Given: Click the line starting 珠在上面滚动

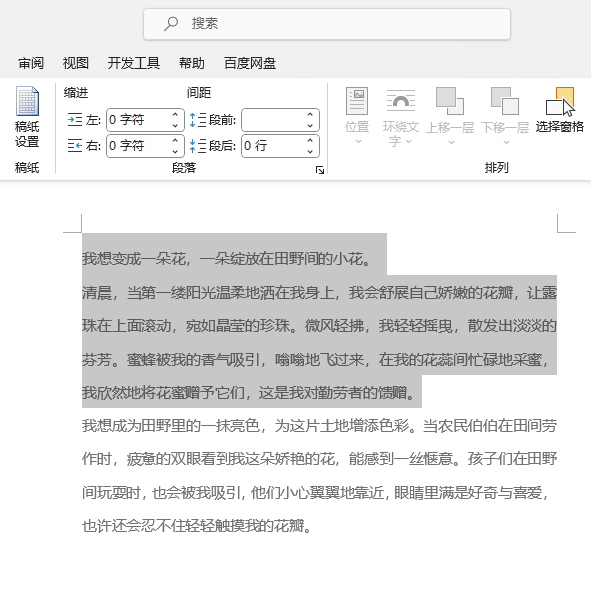Looking at the screenshot, I should click(319, 326).
